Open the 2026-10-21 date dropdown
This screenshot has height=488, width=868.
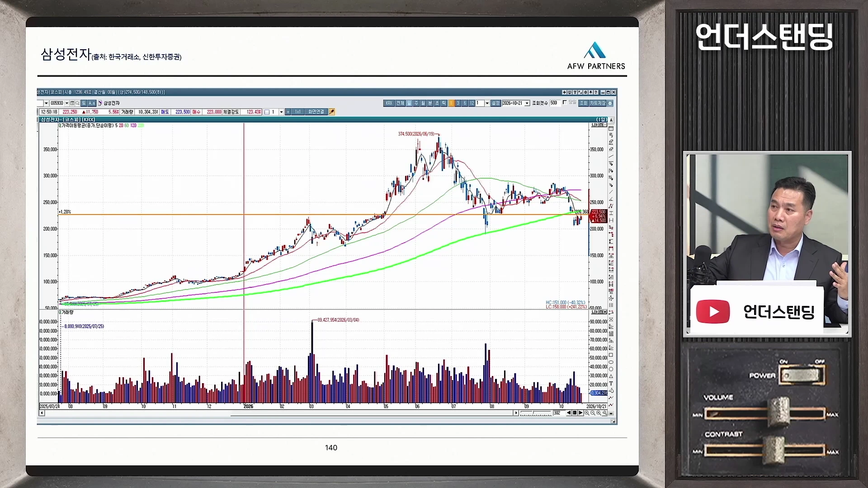527,103
